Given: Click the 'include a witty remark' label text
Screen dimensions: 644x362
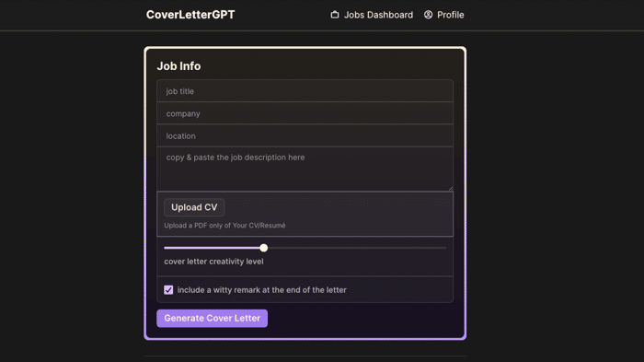Looking at the screenshot, I should pyautogui.click(x=261, y=290).
